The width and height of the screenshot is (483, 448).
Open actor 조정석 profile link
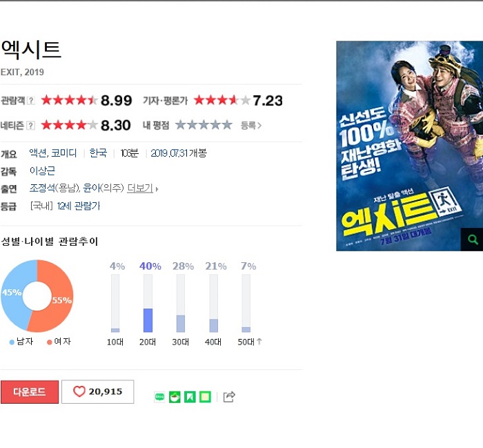tap(41, 188)
